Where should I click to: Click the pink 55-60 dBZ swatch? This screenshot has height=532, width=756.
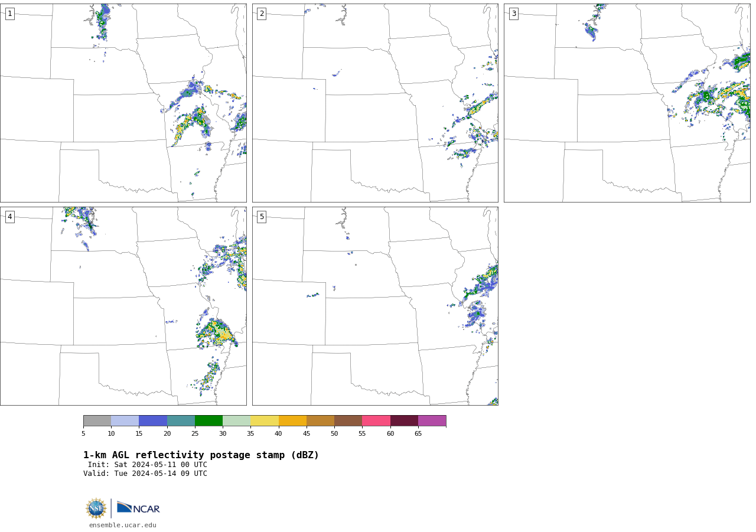[376, 421]
